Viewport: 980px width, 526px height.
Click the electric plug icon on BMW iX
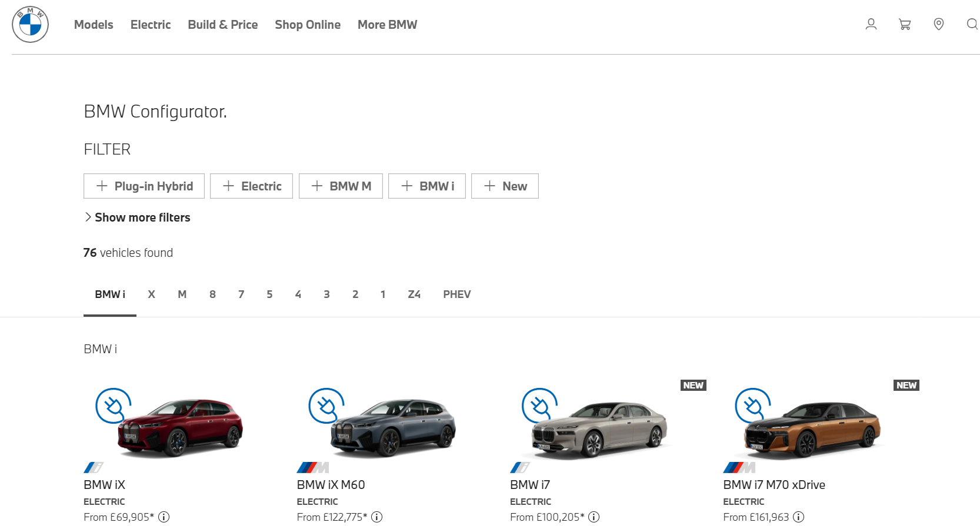click(113, 406)
